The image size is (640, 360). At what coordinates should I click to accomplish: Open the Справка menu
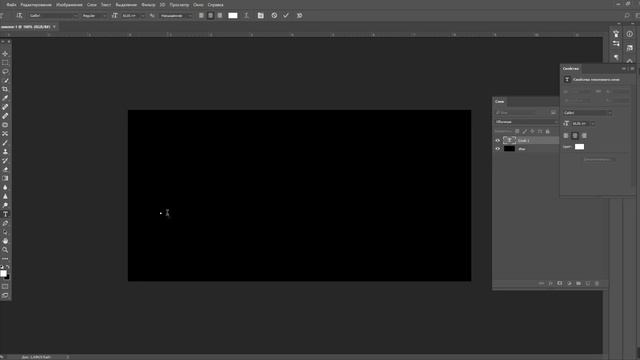point(216,5)
